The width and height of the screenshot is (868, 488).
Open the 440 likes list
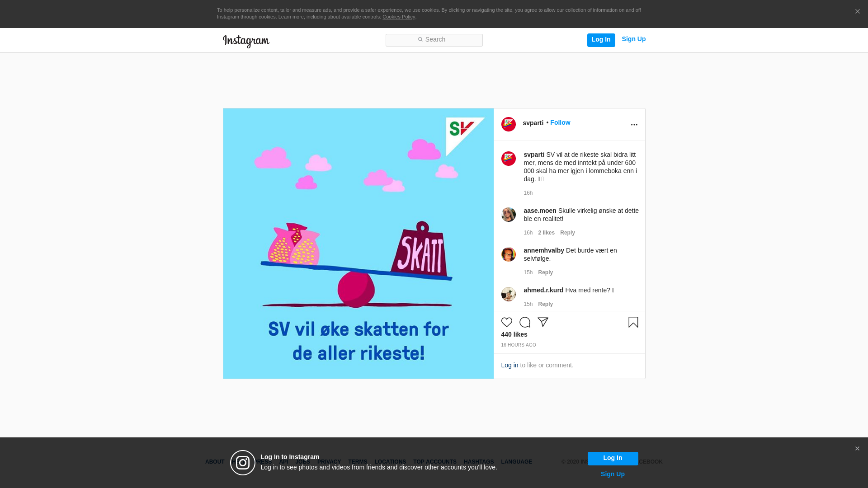click(x=514, y=334)
